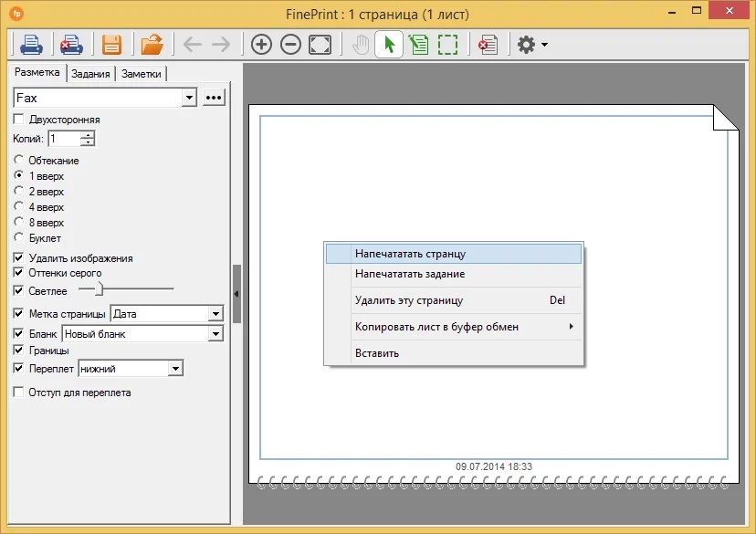
Task: Click the delete page icon with red X
Action: coord(488,44)
